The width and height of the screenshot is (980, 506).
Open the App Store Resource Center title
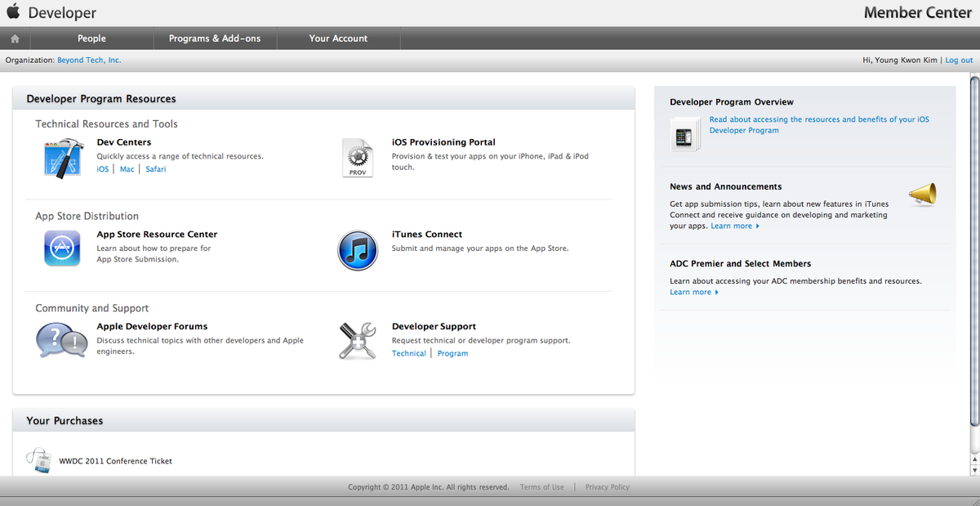[157, 235]
